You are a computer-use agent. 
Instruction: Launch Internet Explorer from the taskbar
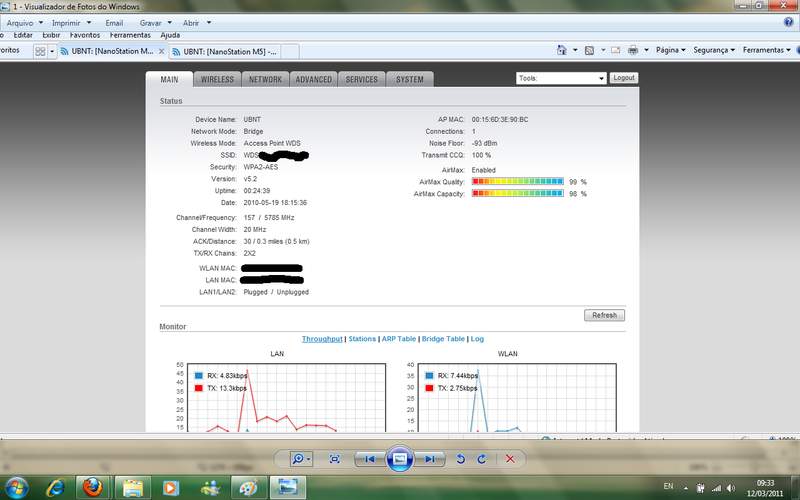(55, 488)
